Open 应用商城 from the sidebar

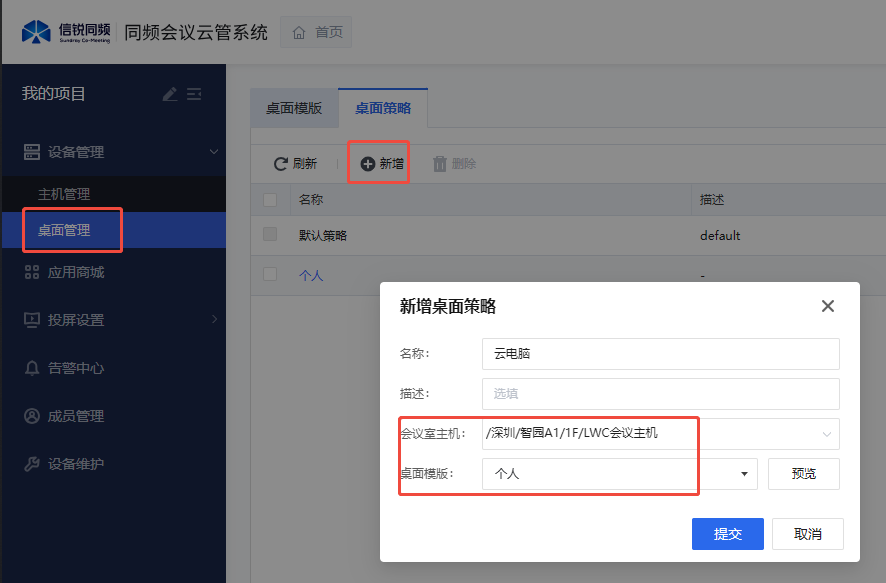click(x=75, y=272)
